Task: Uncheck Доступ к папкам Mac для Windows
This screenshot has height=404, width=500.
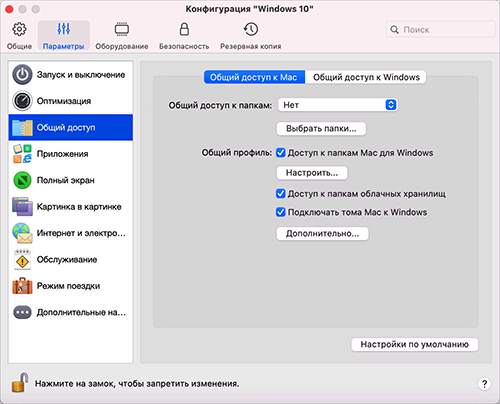Action: 281,153
